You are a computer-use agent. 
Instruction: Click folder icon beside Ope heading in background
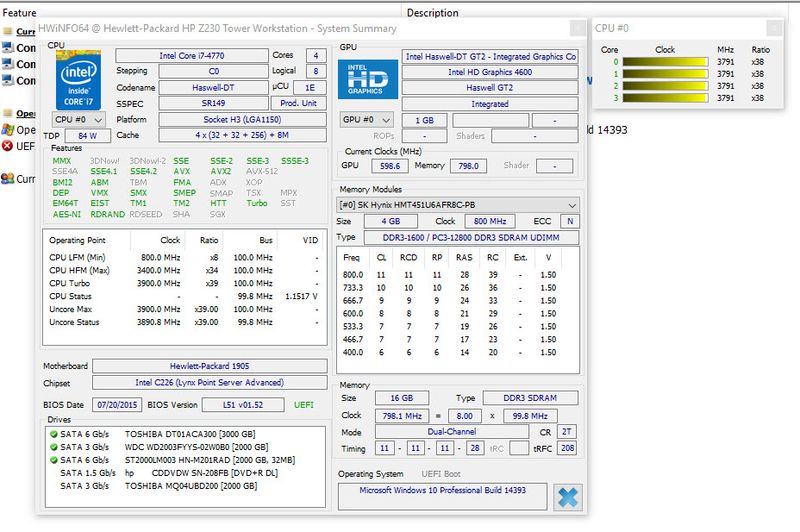[7, 113]
